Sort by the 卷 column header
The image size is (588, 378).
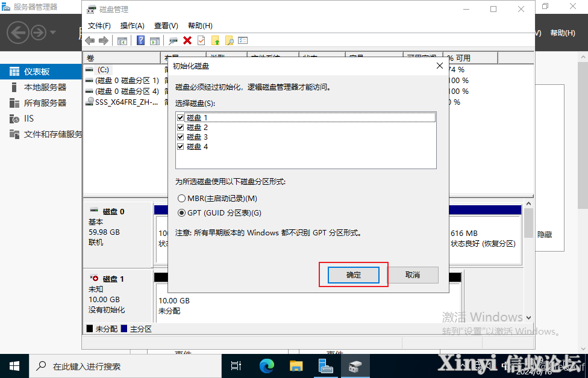122,58
